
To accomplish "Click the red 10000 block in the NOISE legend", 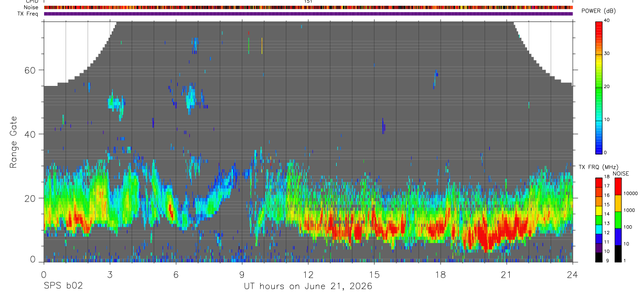I will pos(618,186).
